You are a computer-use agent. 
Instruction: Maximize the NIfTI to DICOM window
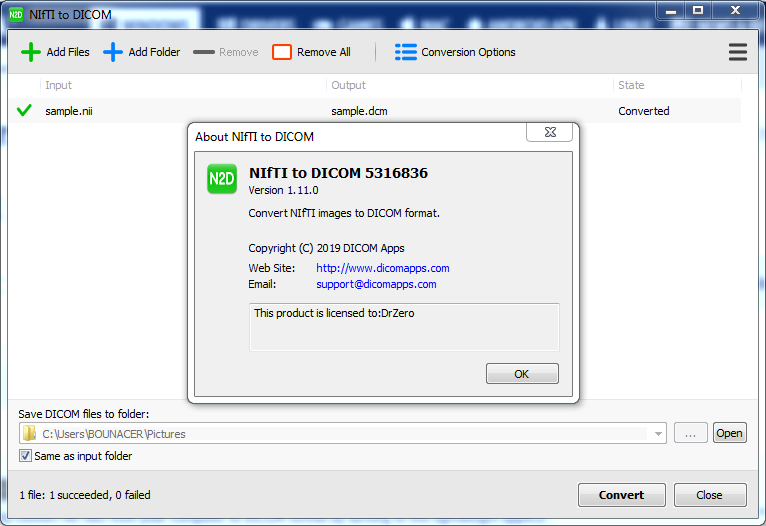(698, 11)
